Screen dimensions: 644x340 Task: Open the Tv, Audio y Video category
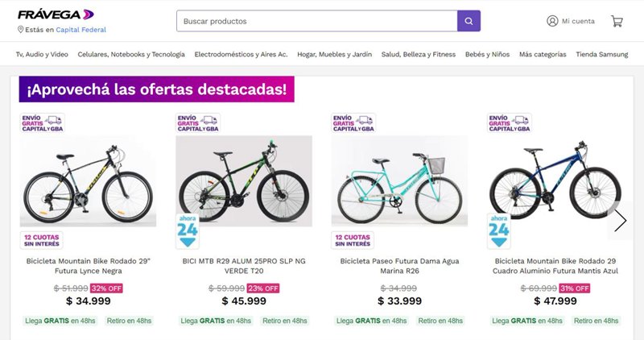coord(42,54)
